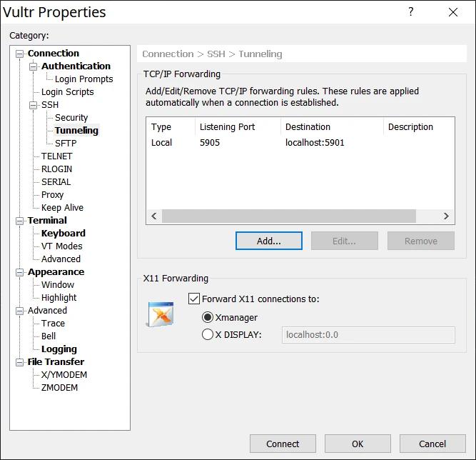Viewport: 476px width, 460px height.
Task: Select the Terminal category label
Action: tap(47, 220)
